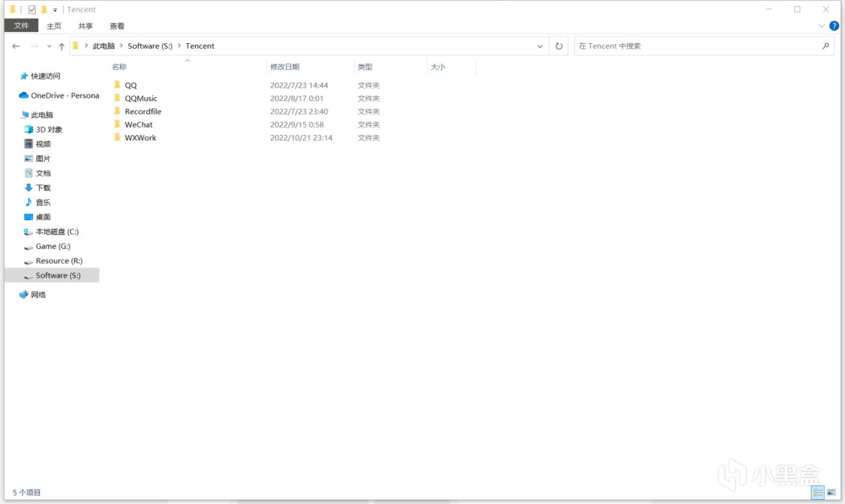Switch to large icons view in the status bar
This screenshot has width=845, height=504.
tap(831, 493)
